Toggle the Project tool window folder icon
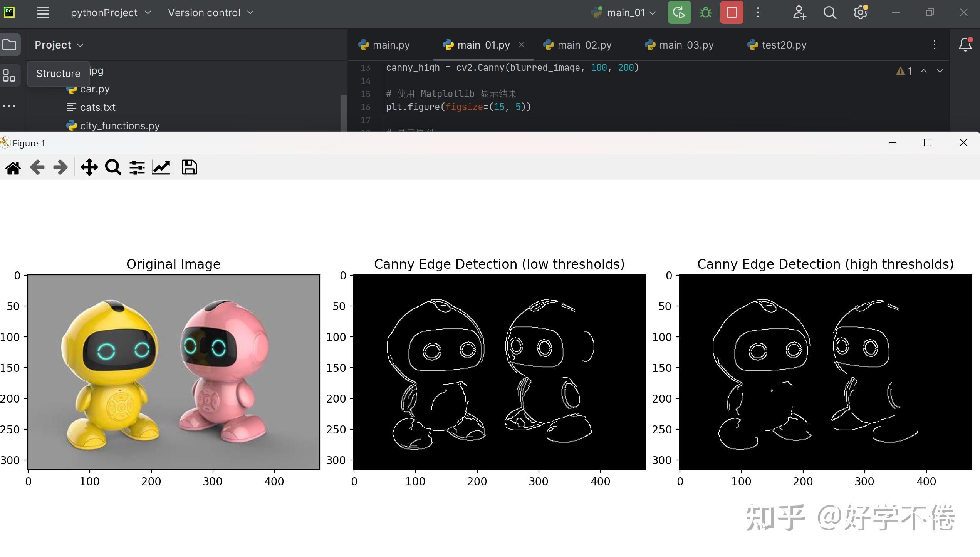The height and width of the screenshot is (557, 980). point(10,45)
